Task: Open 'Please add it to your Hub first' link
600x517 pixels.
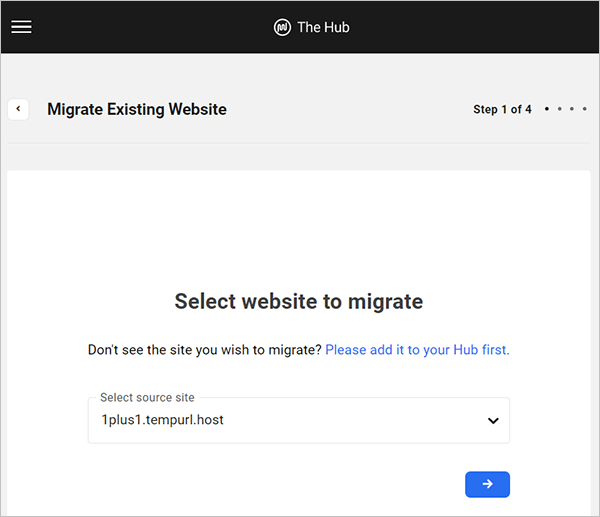Action: click(417, 350)
